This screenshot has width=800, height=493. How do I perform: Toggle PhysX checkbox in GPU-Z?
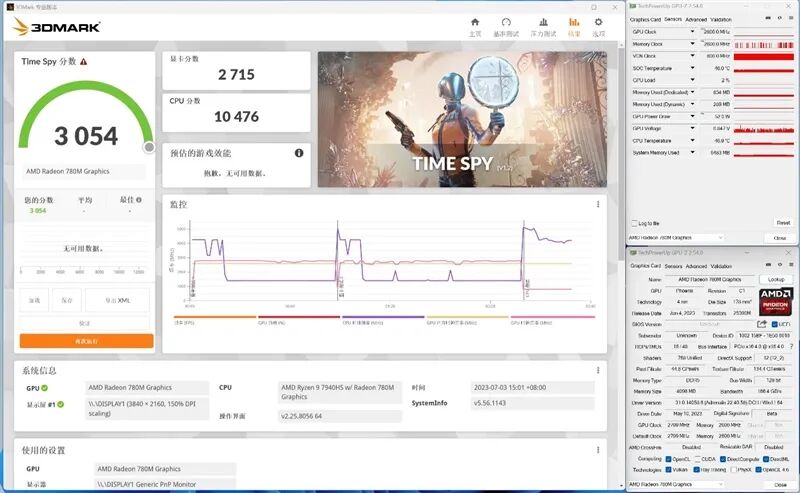click(734, 470)
